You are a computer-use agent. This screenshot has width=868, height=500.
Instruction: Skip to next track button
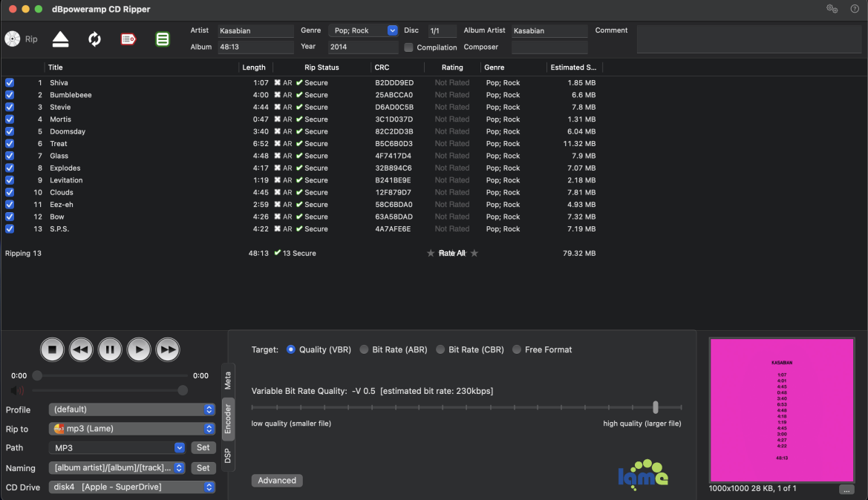[168, 349]
